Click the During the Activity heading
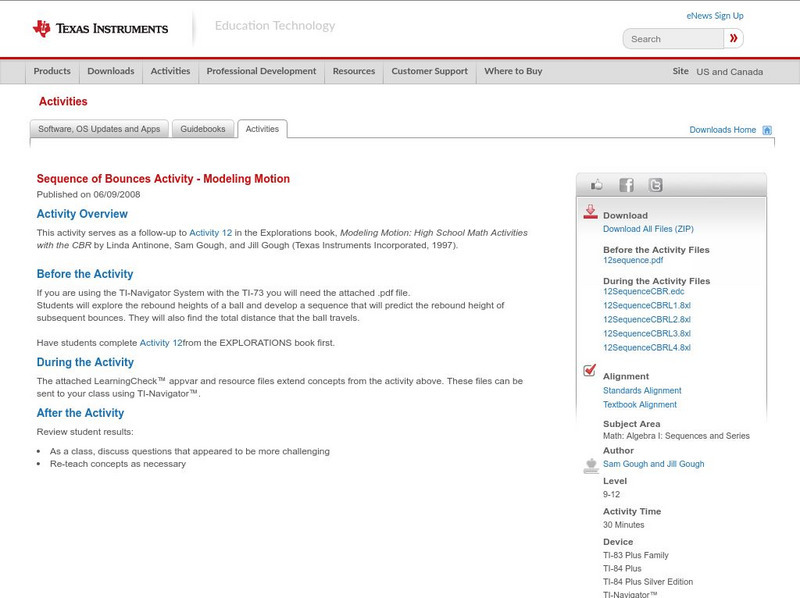This screenshot has width=800, height=598. coord(85,362)
